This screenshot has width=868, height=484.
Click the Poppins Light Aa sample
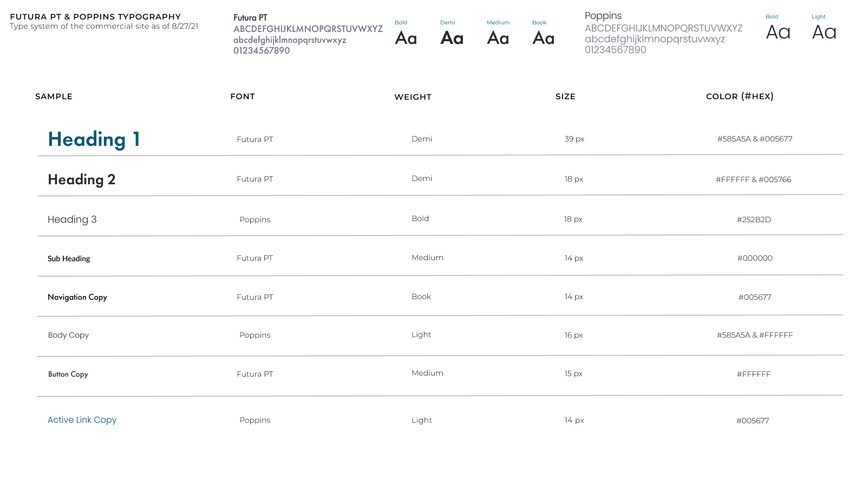tap(824, 33)
